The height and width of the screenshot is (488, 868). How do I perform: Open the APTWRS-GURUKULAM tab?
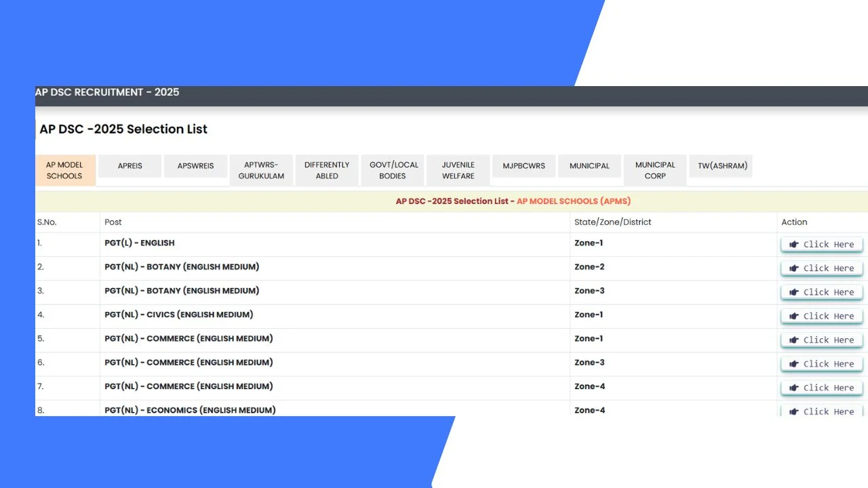click(261, 170)
